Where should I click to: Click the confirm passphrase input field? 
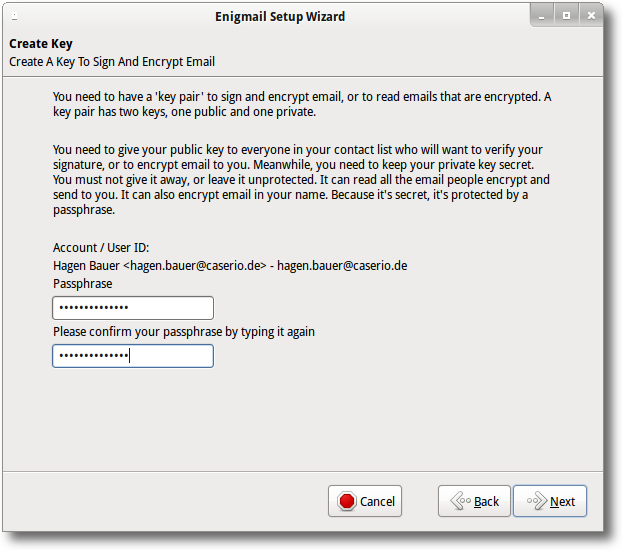click(x=133, y=356)
